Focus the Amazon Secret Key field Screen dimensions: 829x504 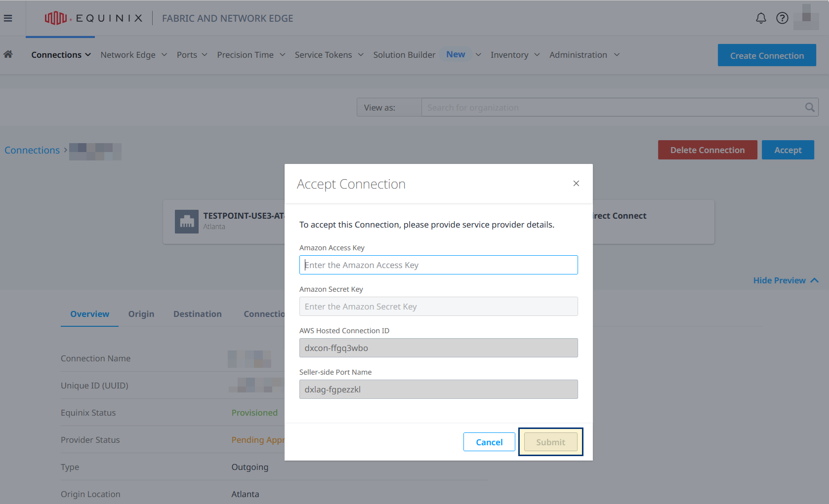(439, 307)
